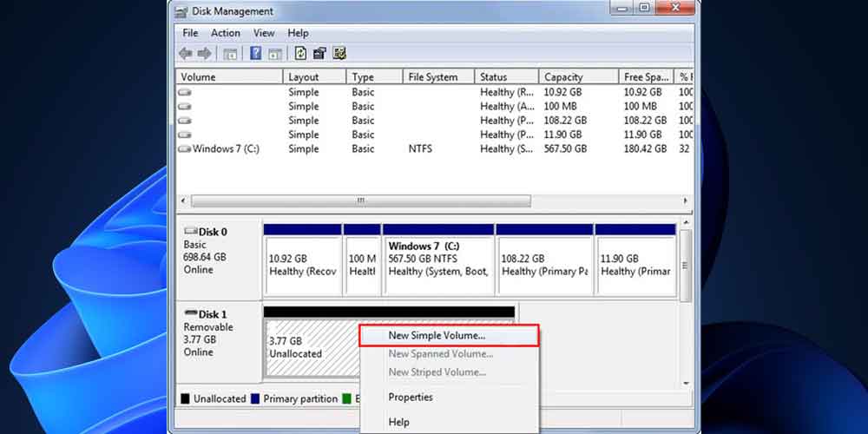Viewport: 868px width, 434px height.
Task: Open the View menu
Action: (264, 33)
